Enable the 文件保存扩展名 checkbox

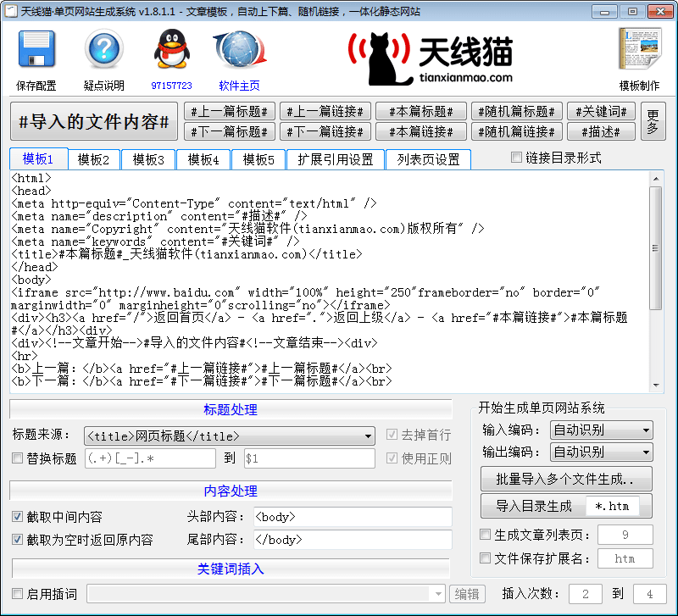coord(485,558)
